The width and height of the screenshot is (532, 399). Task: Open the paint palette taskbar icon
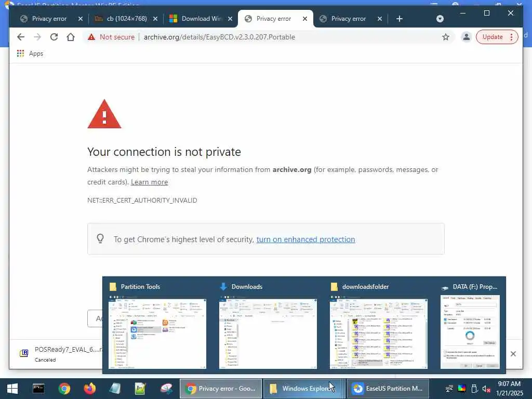[x=166, y=389]
